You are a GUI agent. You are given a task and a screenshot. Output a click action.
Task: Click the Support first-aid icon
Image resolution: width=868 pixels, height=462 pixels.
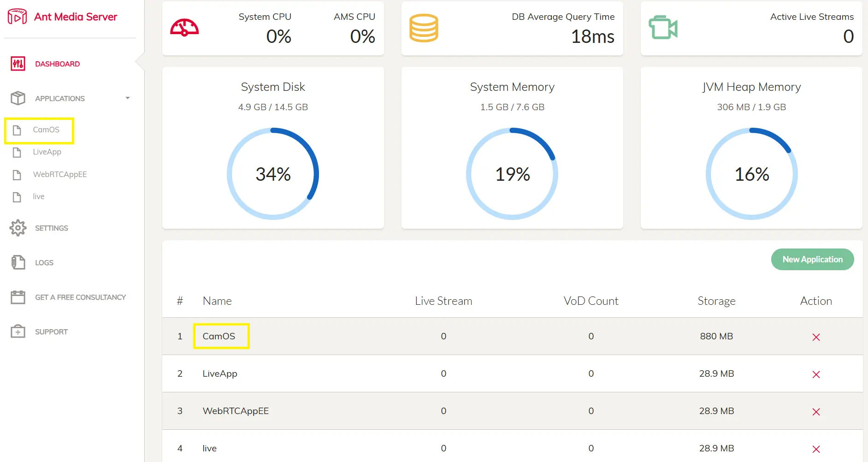coord(18,332)
